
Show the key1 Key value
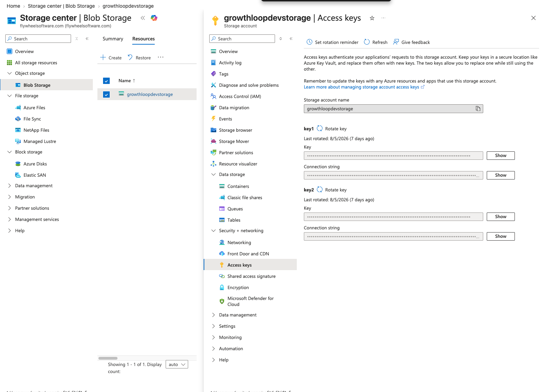(x=500, y=156)
